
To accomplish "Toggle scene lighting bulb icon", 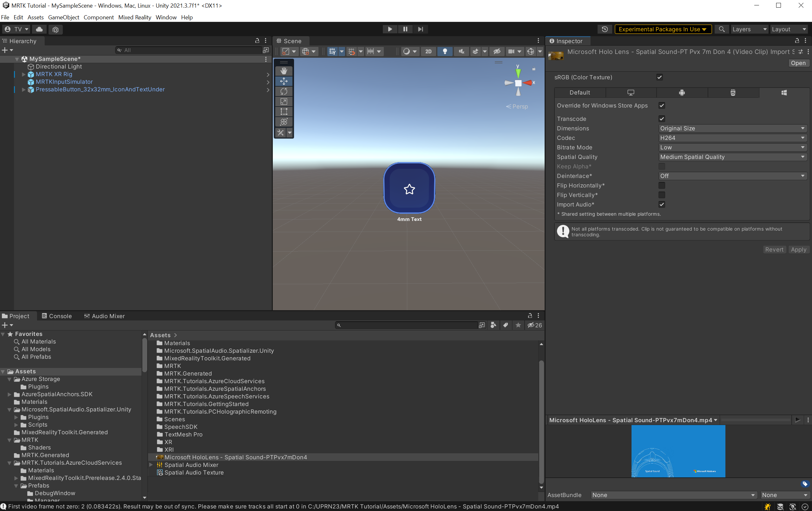I will [x=445, y=51].
